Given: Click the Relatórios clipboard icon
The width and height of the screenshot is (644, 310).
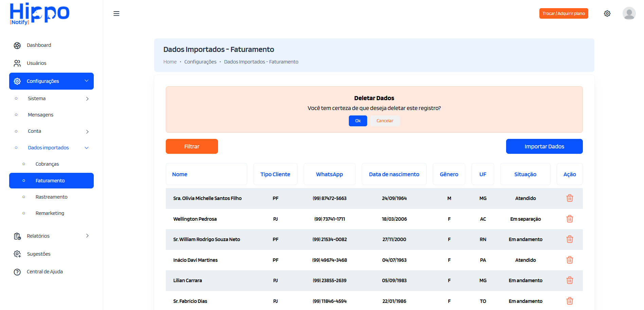Looking at the screenshot, I should click(17, 236).
